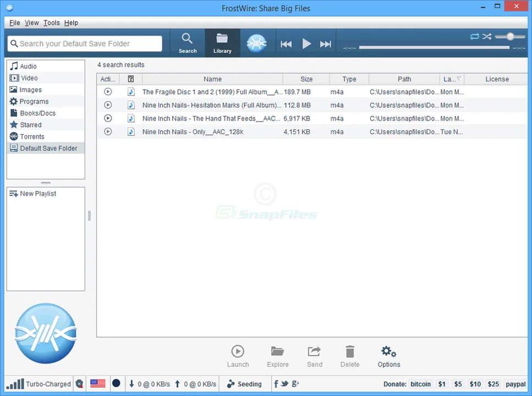Switch to the Library tab
Image resolution: width=532 pixels, height=396 pixels.
click(x=222, y=43)
